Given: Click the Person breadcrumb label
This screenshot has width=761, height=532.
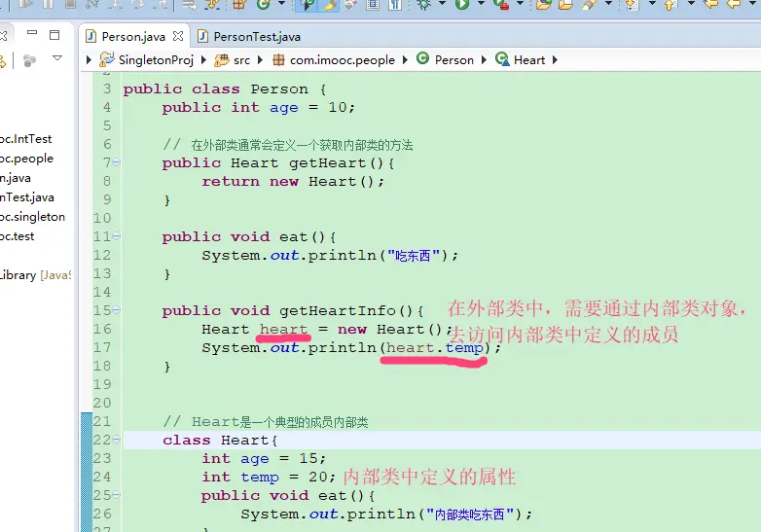Looking at the screenshot, I should tap(453, 59).
